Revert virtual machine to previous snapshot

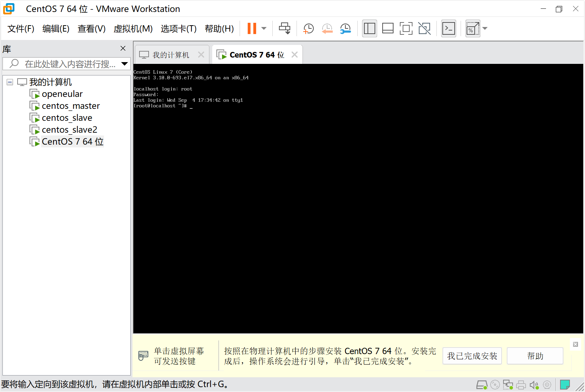click(x=327, y=28)
